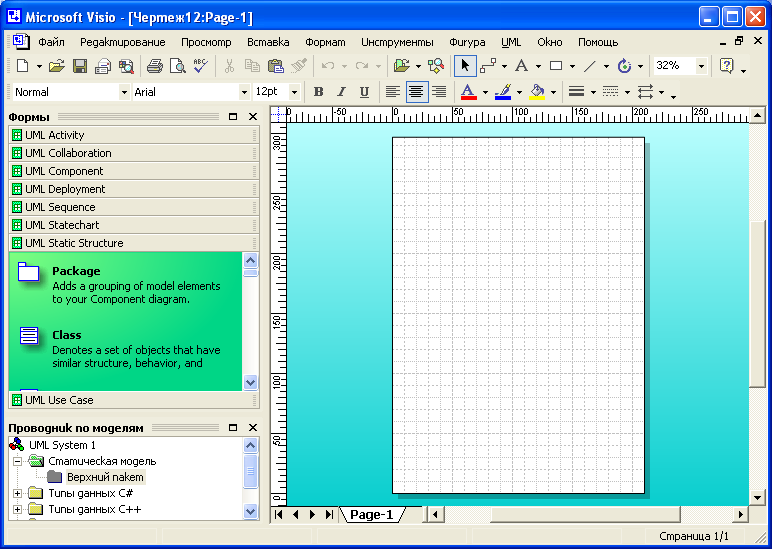
Task: Select the Rotation tool
Action: point(624,66)
